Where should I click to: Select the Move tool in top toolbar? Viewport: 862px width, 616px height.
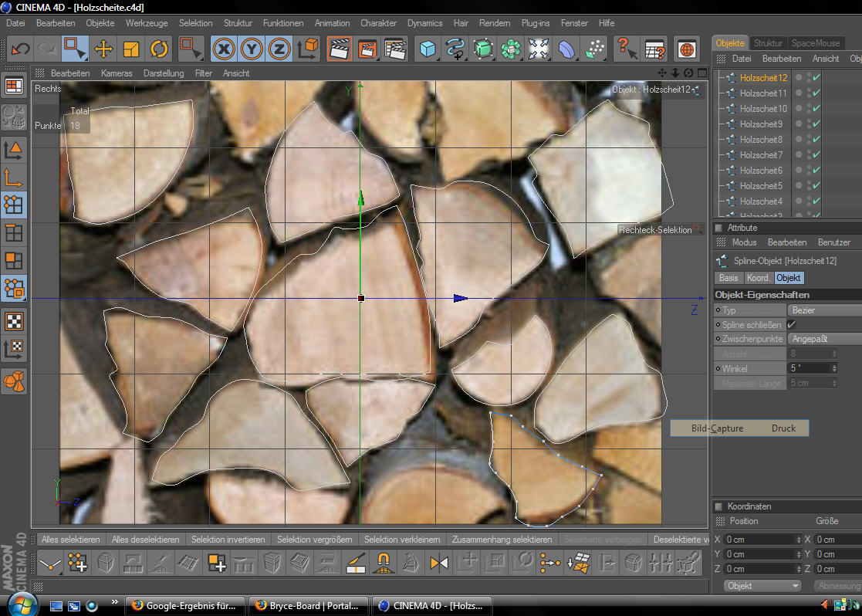[103, 49]
